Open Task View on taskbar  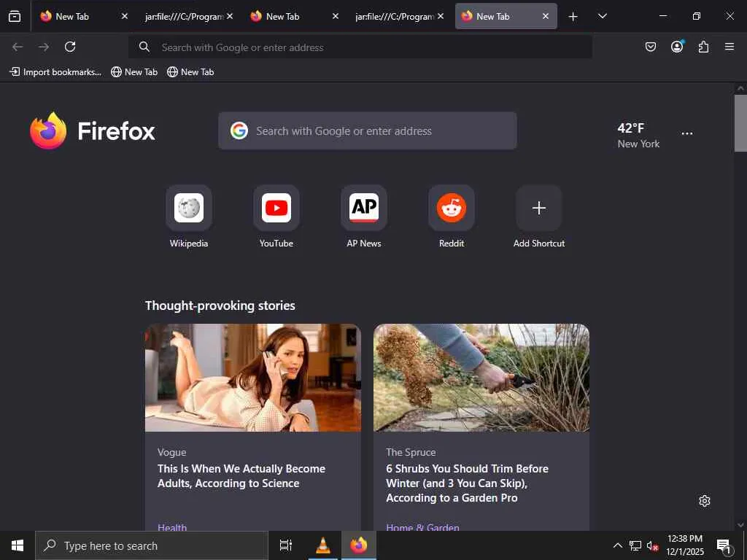286,545
